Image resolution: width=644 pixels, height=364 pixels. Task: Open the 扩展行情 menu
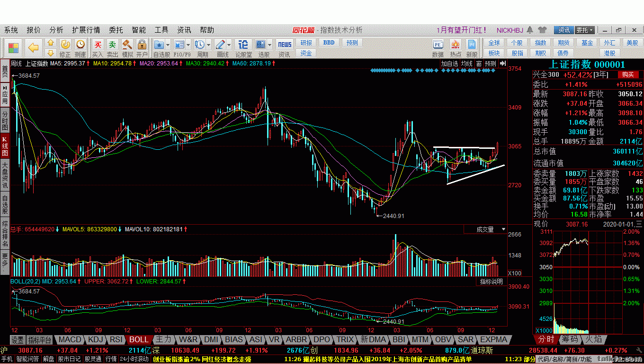point(86,30)
